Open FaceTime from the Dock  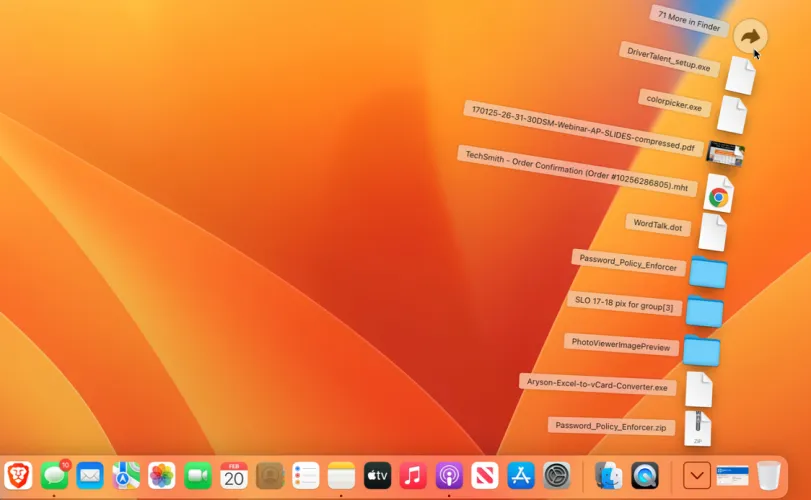tap(198, 475)
